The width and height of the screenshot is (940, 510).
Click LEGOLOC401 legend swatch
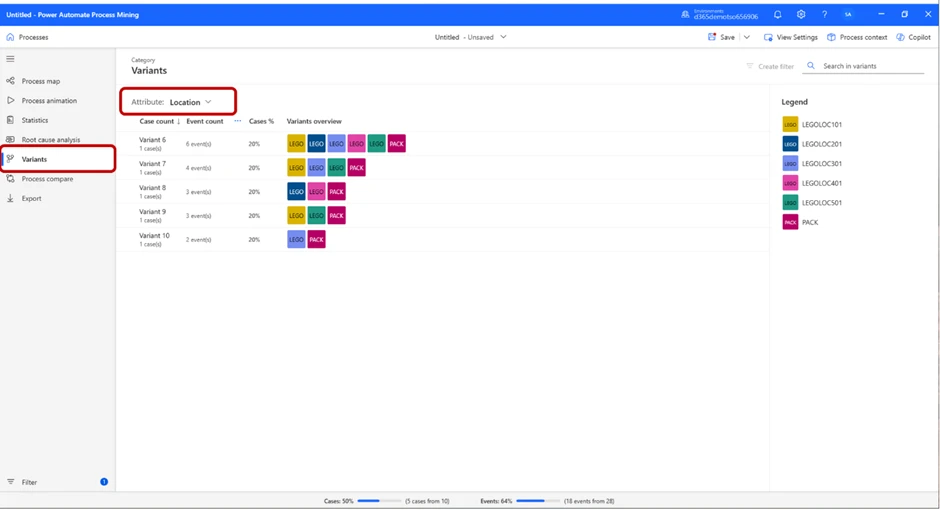(x=790, y=183)
